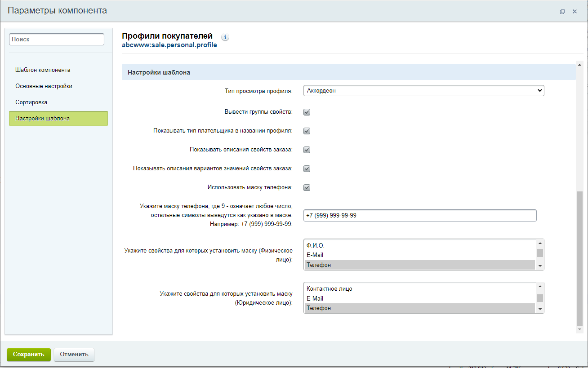Toggle Показывать описания свойств заказа checkbox
The height and width of the screenshot is (368, 588).
tap(307, 150)
